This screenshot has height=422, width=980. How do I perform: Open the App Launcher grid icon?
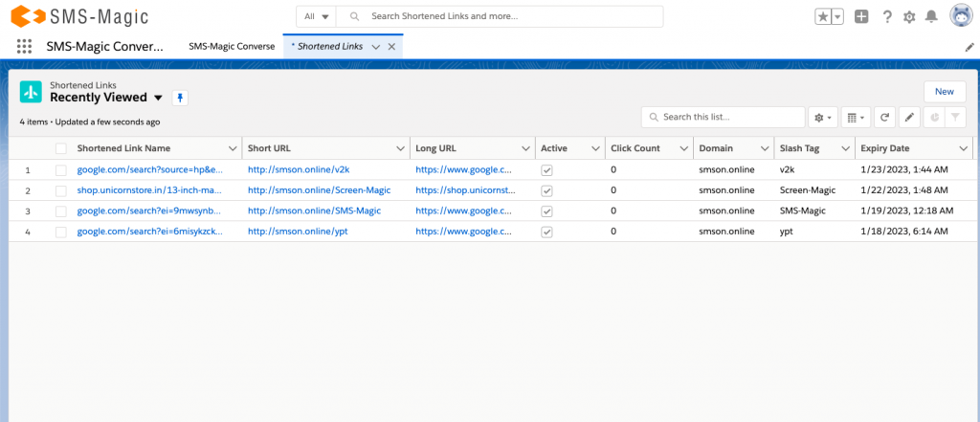[24, 46]
